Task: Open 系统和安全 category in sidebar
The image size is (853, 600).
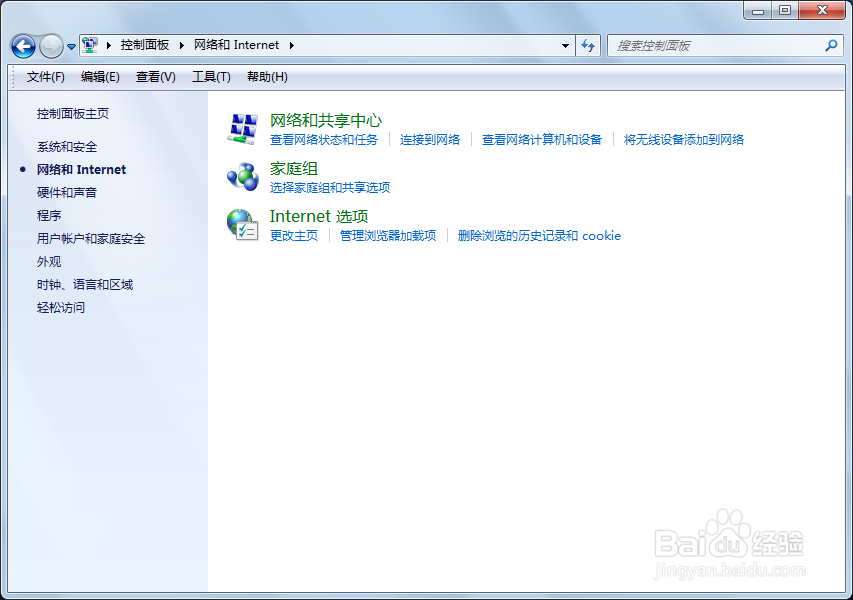Action: [x=67, y=147]
